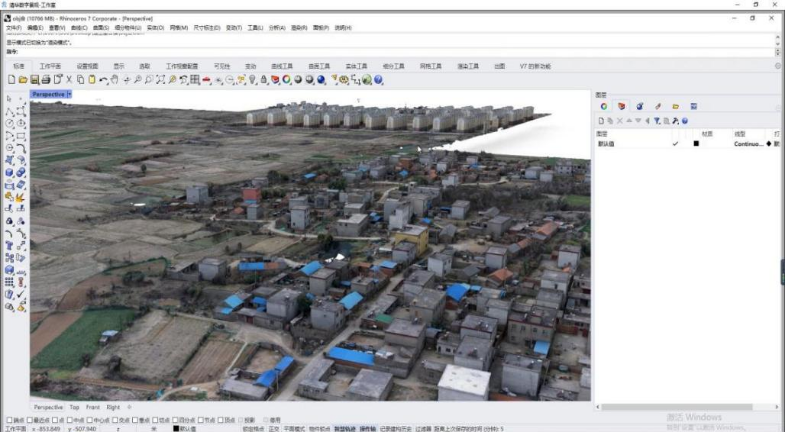Open the Properties color wheel panel tab
This screenshot has height=432, width=785.
[x=604, y=106]
